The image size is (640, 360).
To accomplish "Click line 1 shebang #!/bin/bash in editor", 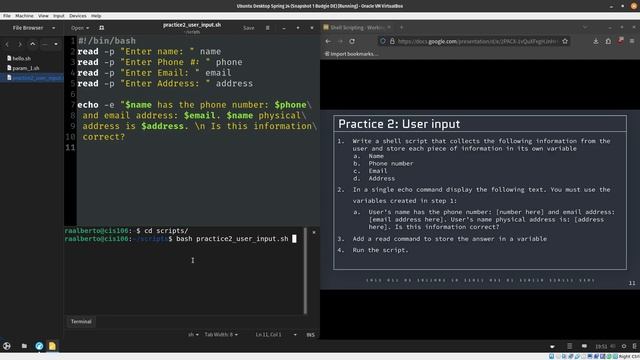I will [107, 41].
